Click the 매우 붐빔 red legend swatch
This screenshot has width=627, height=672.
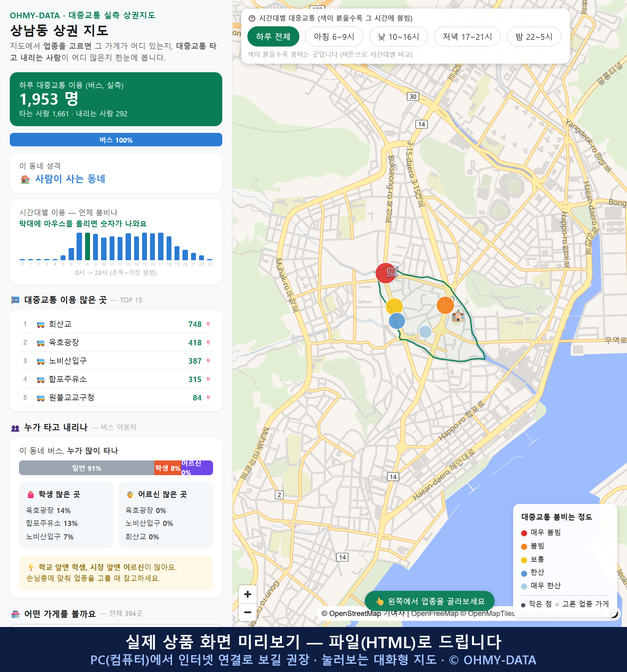tap(524, 533)
